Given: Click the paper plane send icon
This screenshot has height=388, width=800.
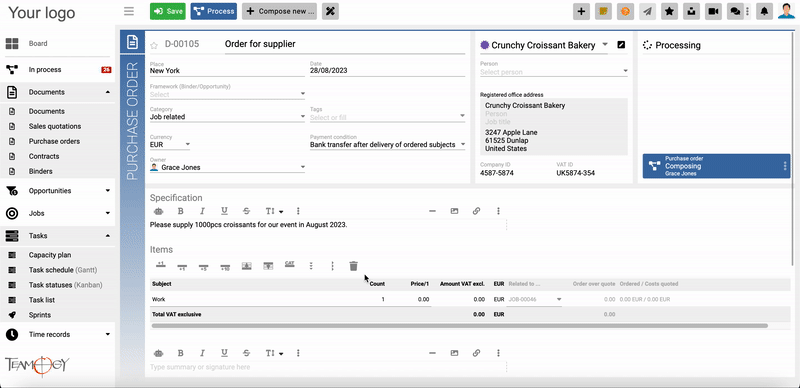Looking at the screenshot, I should 647,11.
